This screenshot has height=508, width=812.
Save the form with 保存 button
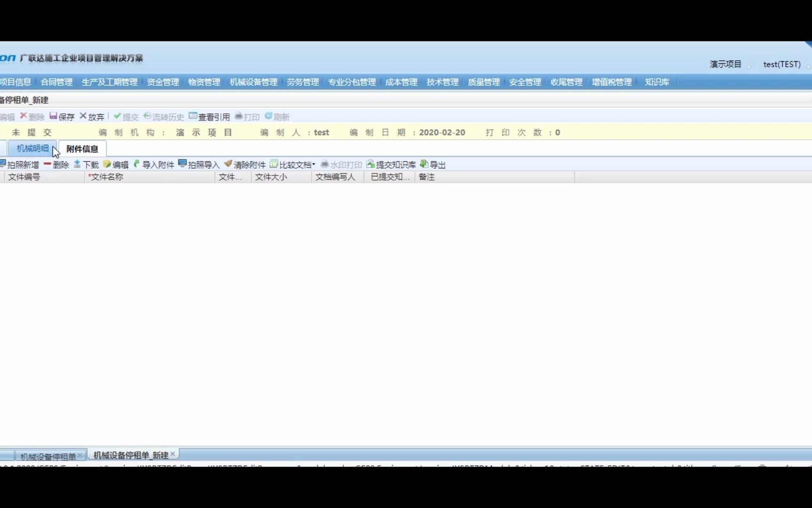pyautogui.click(x=62, y=116)
